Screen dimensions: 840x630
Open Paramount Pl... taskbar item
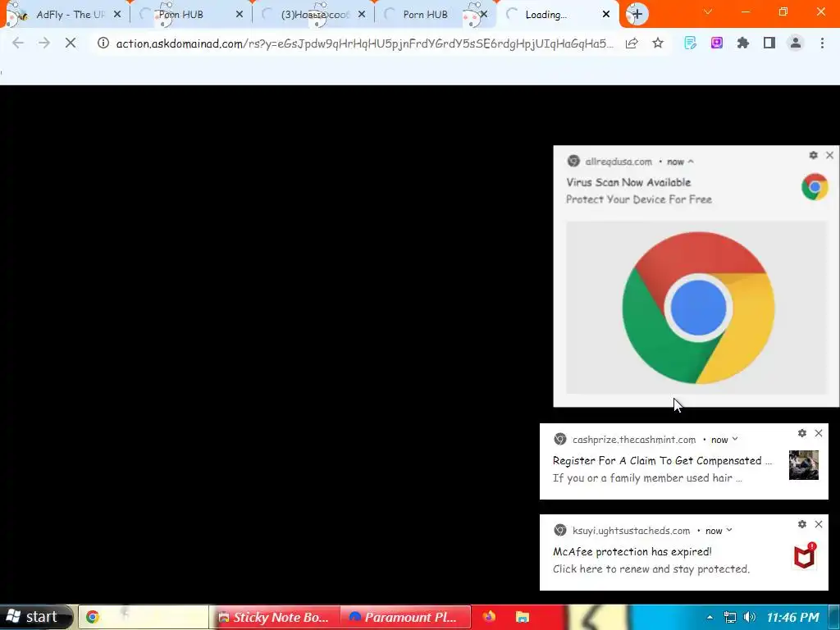coord(405,617)
